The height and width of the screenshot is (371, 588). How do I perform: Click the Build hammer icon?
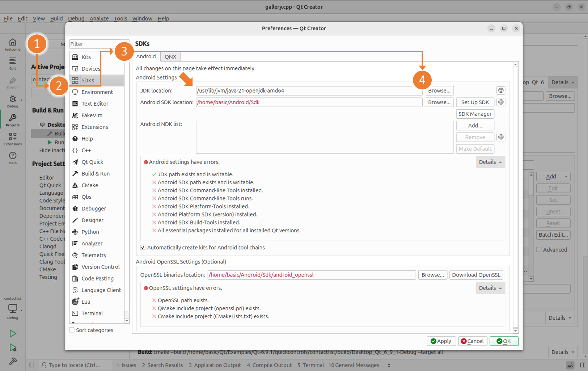tap(13, 361)
